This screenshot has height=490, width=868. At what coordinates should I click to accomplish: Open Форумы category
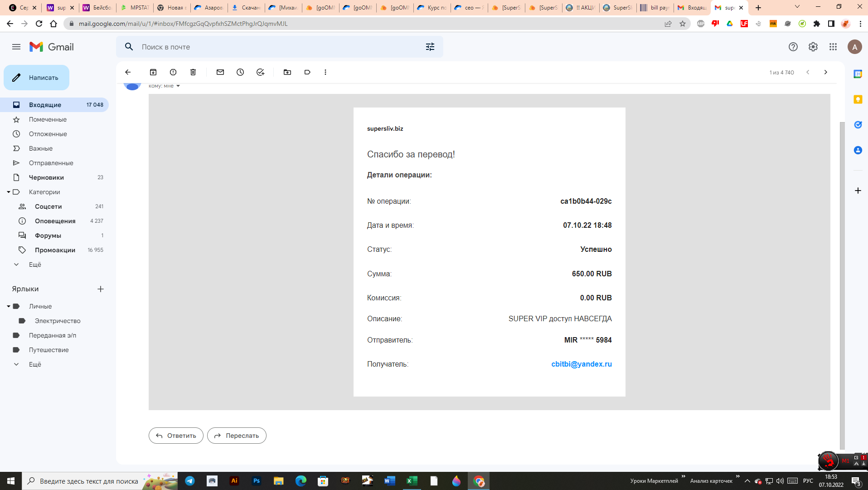[x=54, y=235]
